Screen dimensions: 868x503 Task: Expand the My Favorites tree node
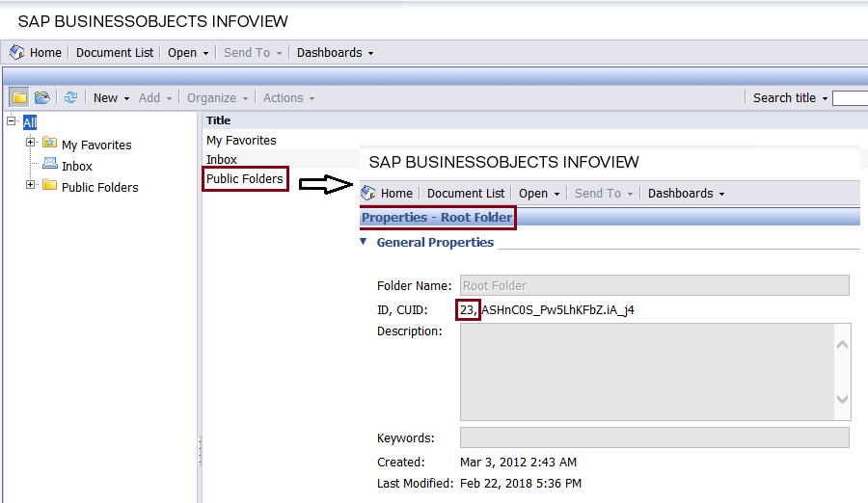[31, 143]
